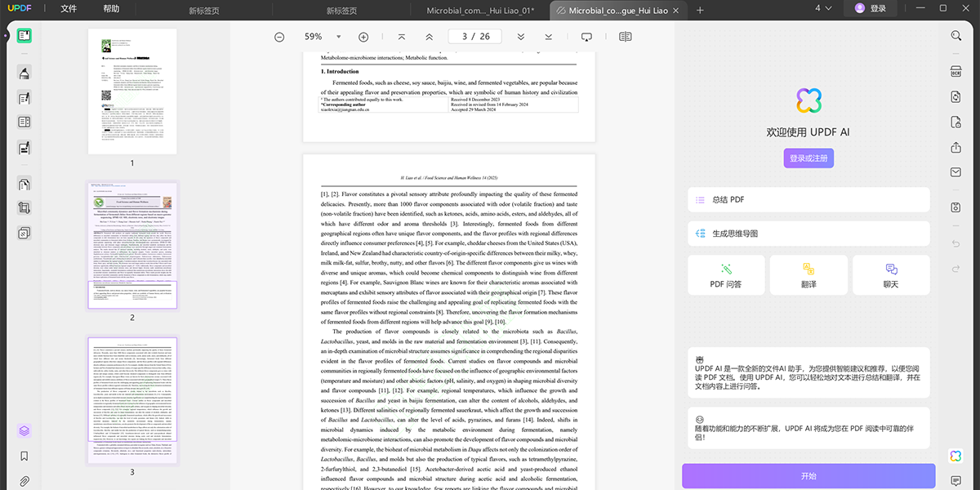
Task: Open the page display layout options
Action: pos(626,37)
